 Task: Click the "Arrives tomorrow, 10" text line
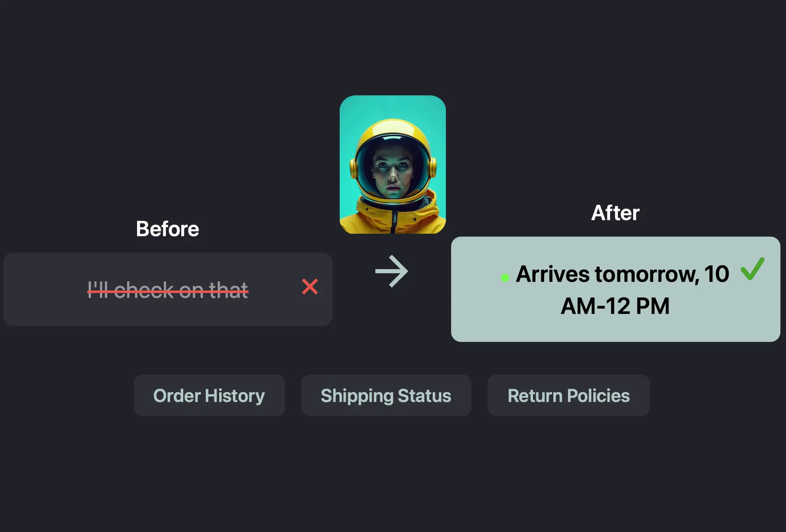622,274
